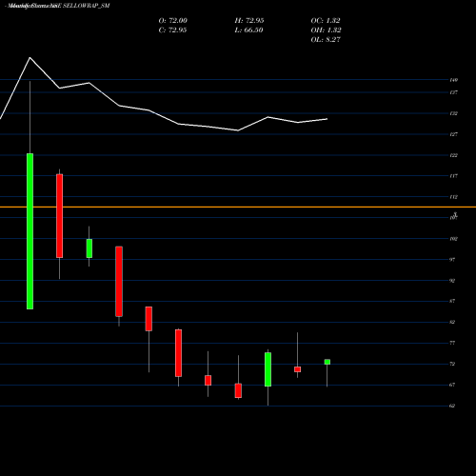Click the OC: 1.32 reading

tap(326, 21)
